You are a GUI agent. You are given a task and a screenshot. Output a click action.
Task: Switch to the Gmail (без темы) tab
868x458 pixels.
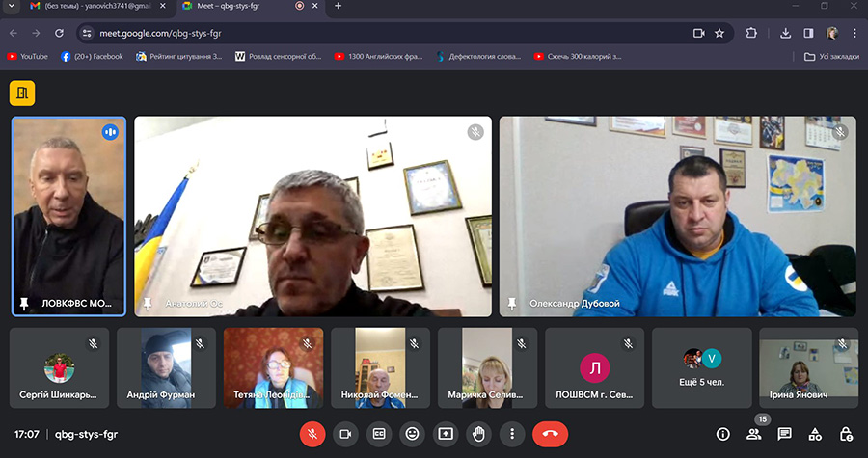[96, 6]
